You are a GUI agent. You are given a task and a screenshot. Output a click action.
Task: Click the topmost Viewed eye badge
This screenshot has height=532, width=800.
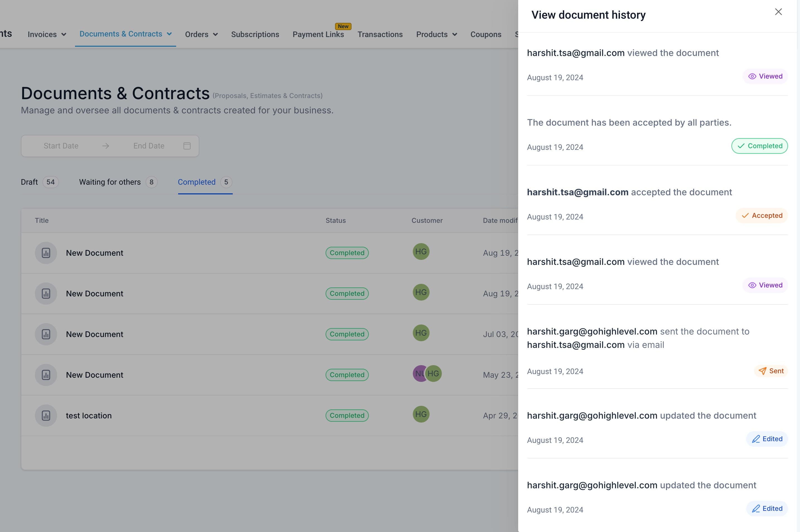tap(765, 76)
